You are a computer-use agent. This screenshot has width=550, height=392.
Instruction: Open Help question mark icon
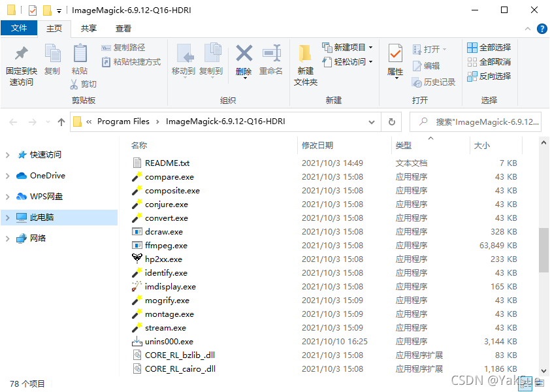(542, 29)
